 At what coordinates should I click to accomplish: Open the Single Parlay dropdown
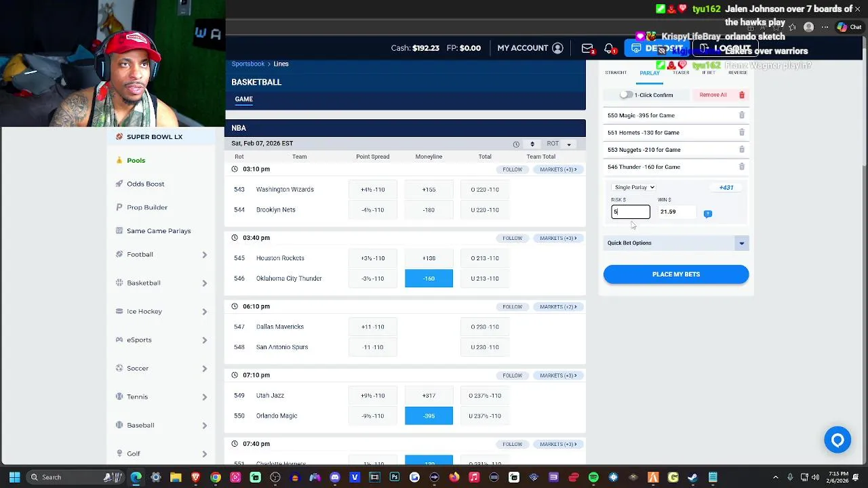click(633, 187)
